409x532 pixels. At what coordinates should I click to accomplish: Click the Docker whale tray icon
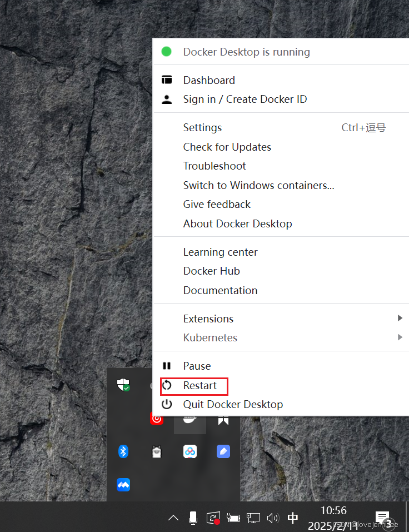[190, 421]
